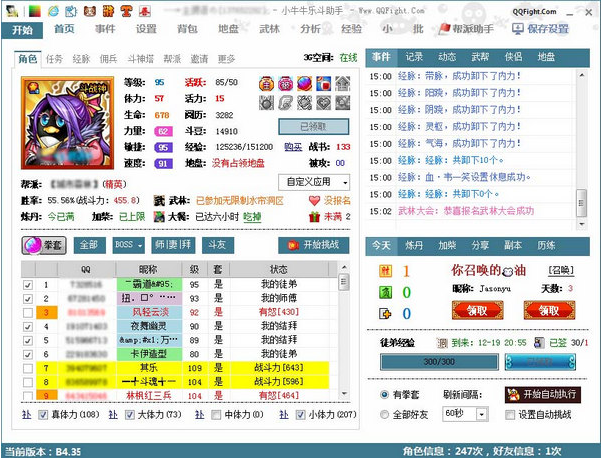Click the pink round badge icon
Viewport: 602px width, 458px height.
pos(285,83)
